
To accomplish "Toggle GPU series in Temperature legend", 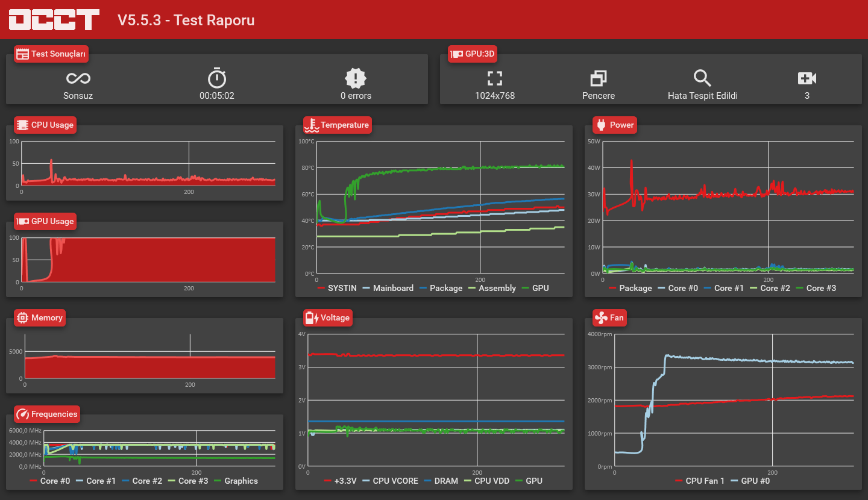I will 535,288.
